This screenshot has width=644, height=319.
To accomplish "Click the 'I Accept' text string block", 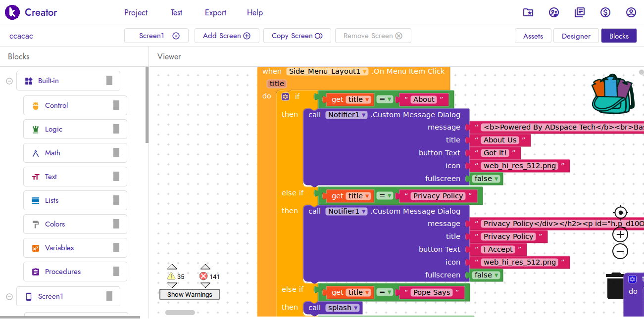I will click(x=498, y=249).
